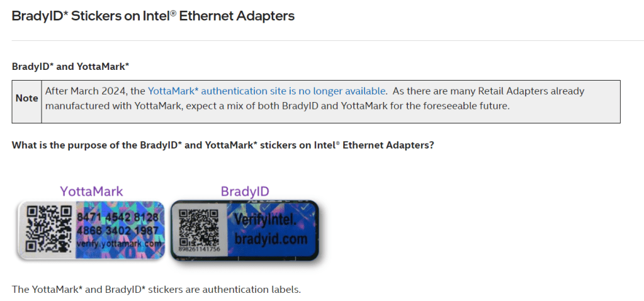Click the sentence about authentication labels
Viewport: 644px width, 301px height.
pyautogui.click(x=157, y=290)
